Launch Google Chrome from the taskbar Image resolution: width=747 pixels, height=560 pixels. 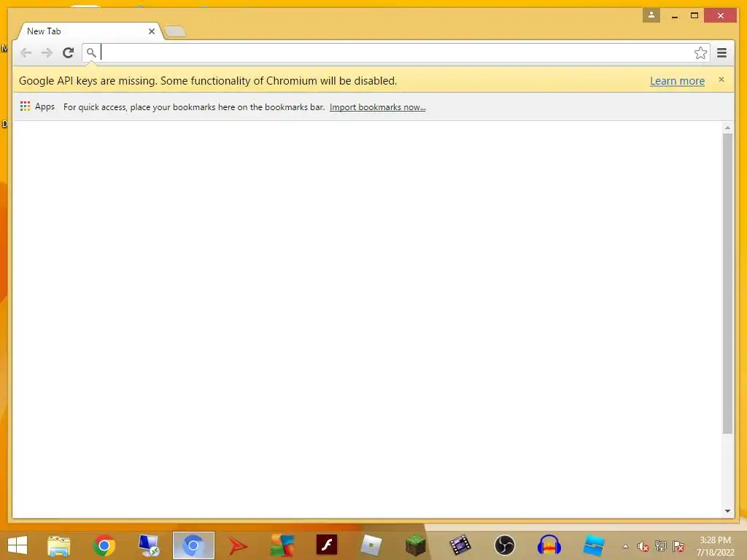[x=104, y=545]
